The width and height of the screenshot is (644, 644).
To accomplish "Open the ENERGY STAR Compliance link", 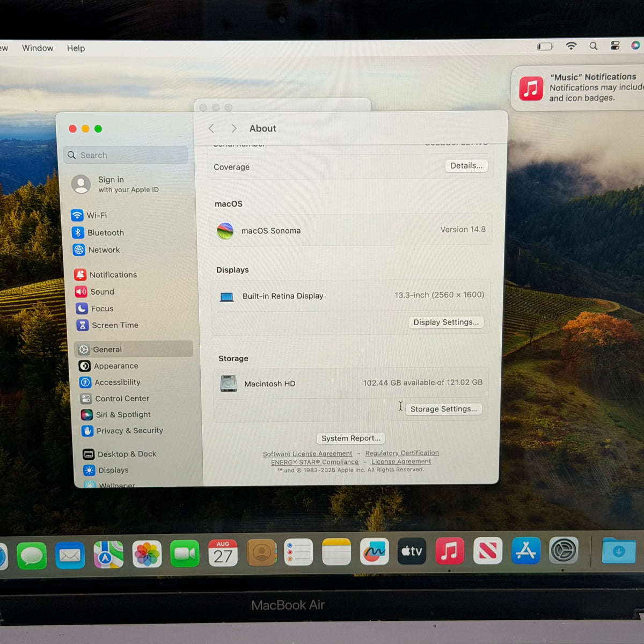I will (314, 462).
